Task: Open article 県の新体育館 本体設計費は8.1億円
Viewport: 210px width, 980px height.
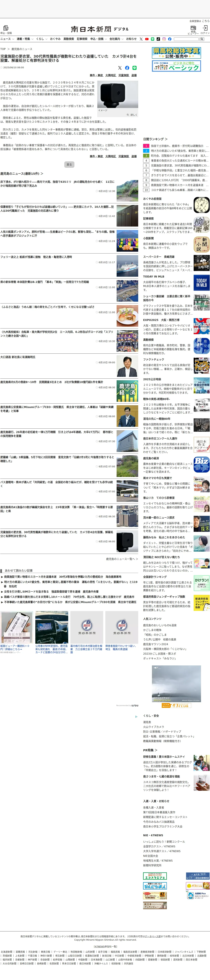Action: point(45,282)
